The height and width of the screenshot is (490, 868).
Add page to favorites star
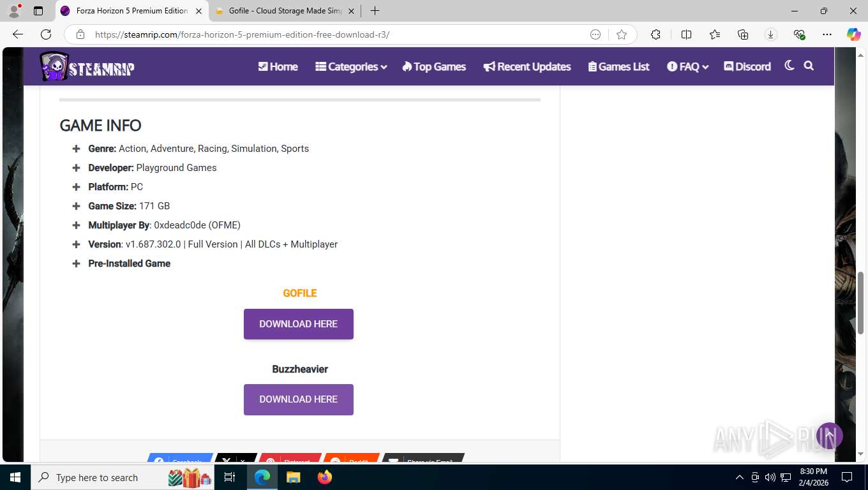(x=622, y=34)
